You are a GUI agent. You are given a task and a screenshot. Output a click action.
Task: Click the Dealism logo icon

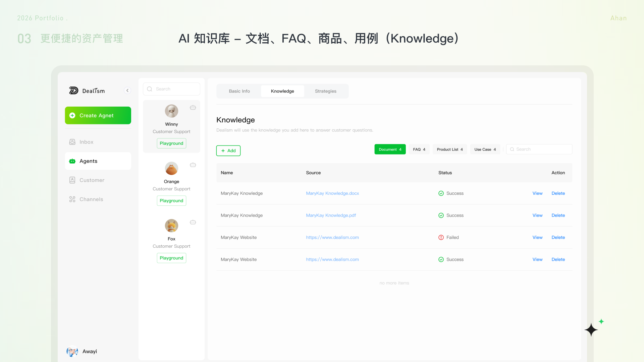click(73, 90)
